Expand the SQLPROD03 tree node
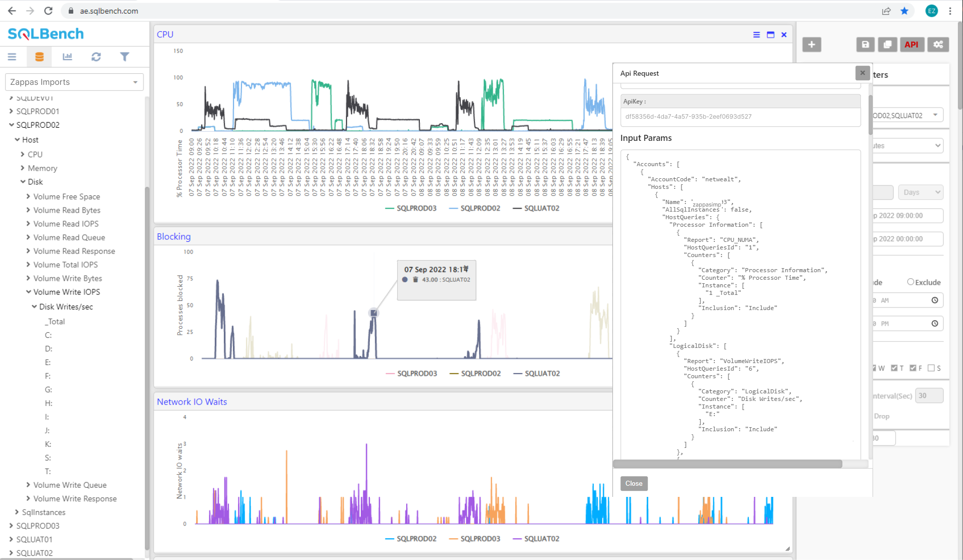The image size is (963, 560). tap(12, 526)
